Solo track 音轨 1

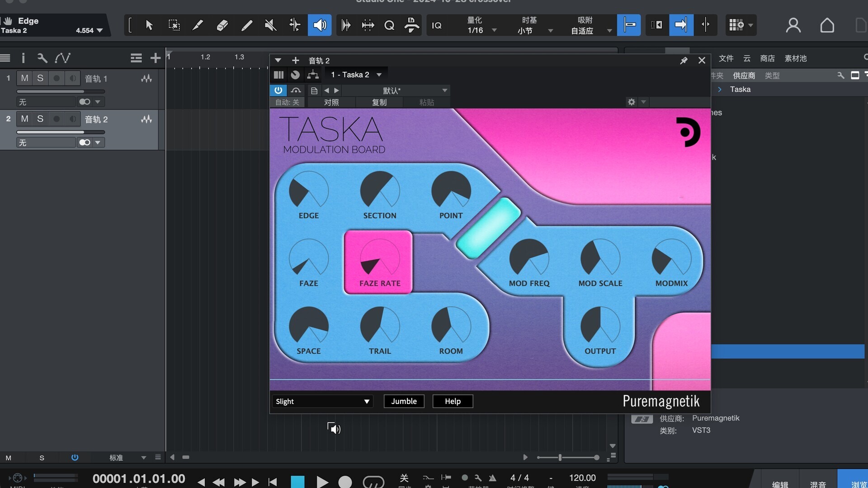click(40, 78)
